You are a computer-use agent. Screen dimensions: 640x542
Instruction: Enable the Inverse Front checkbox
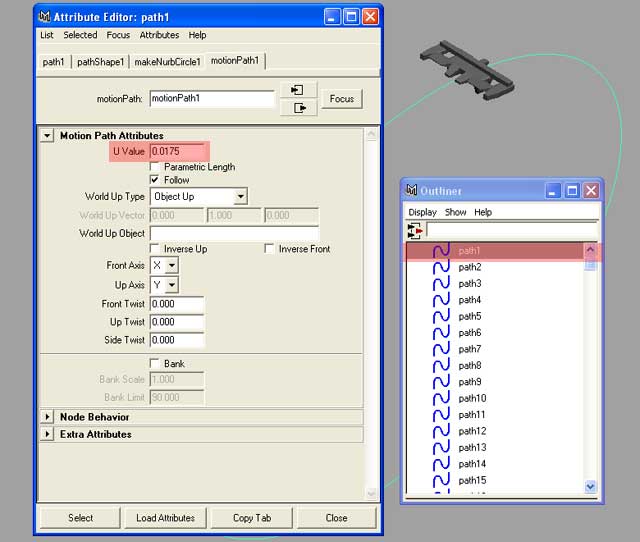point(269,249)
